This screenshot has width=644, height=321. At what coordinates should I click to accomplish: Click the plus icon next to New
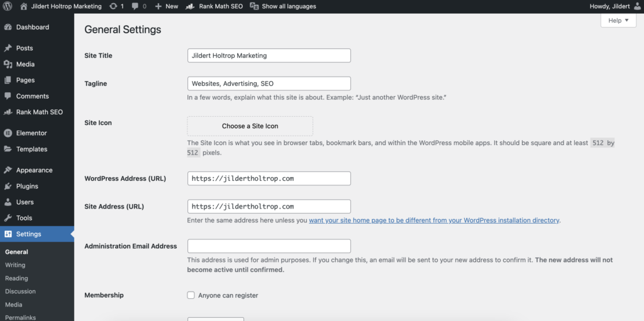158,6
